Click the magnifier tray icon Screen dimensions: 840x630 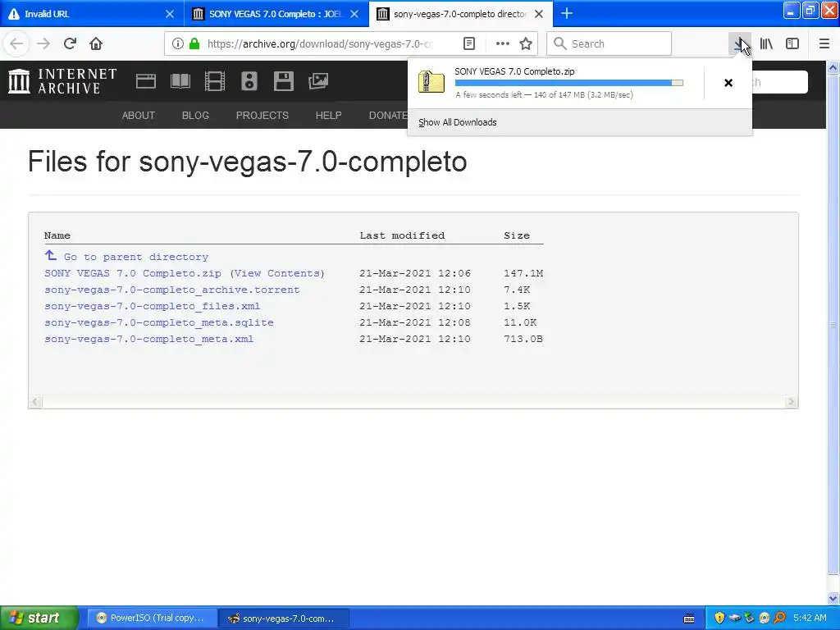pos(779,619)
